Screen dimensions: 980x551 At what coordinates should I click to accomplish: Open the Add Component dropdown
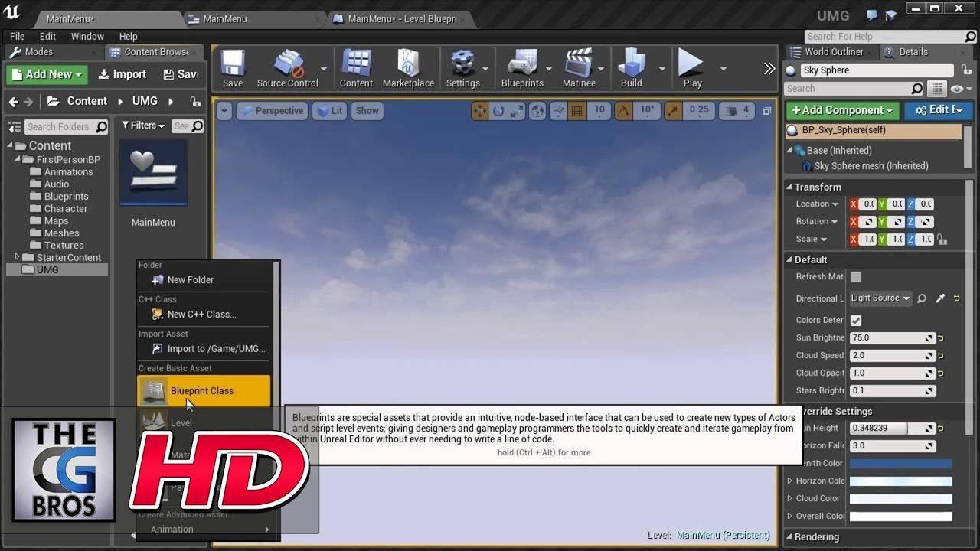coord(842,110)
